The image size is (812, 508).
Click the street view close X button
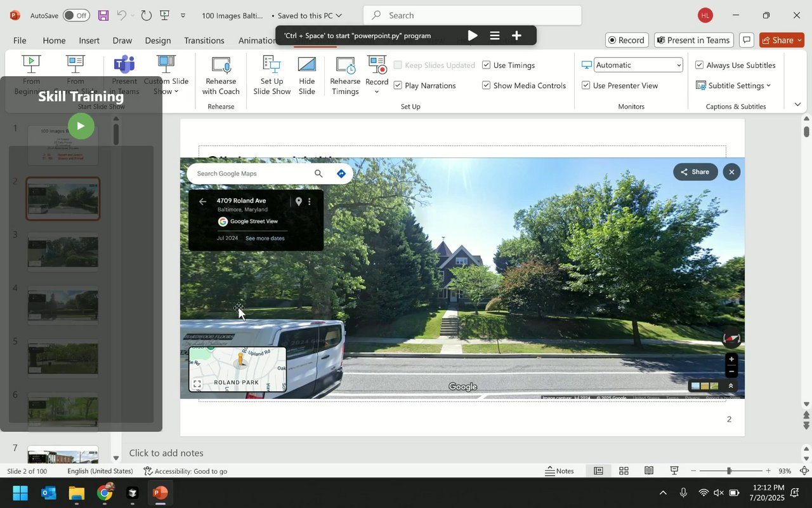coord(731,171)
